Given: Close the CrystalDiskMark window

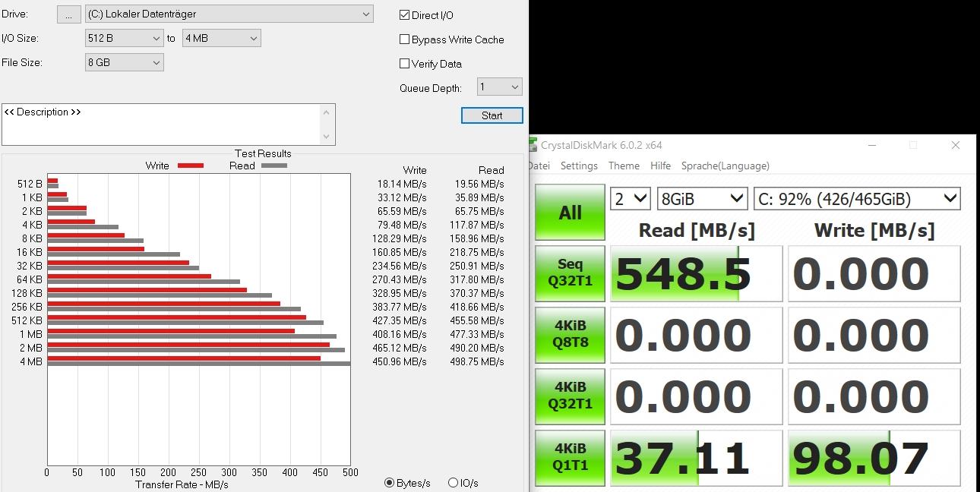Looking at the screenshot, I should point(956,145).
